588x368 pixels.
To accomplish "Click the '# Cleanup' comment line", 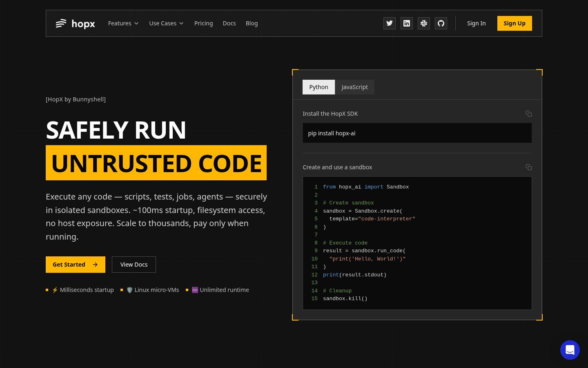I will click(x=337, y=291).
